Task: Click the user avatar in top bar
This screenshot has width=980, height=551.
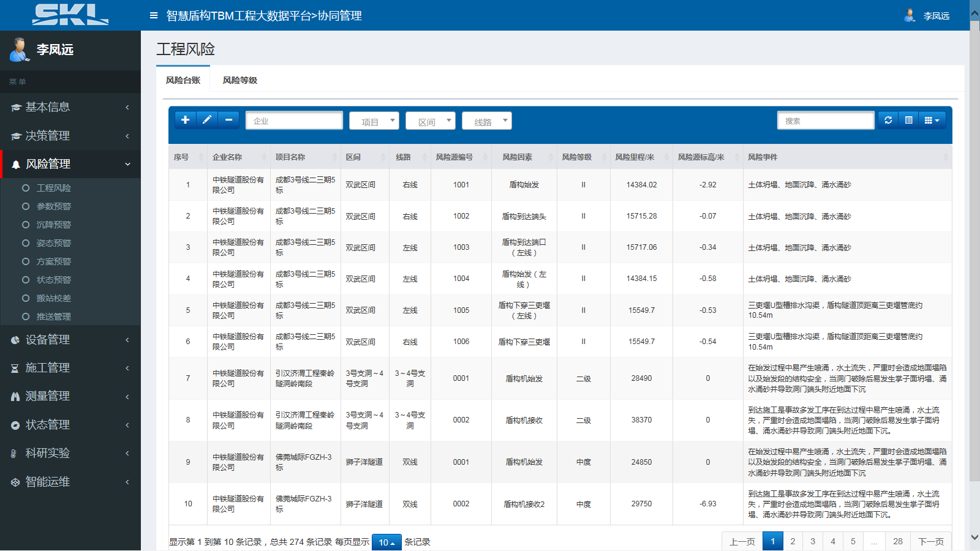Action: coord(910,15)
